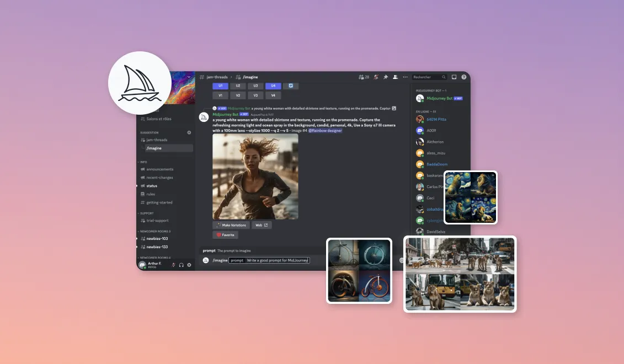
Task: Click the image icon in the reply preview
Action: pos(394,108)
